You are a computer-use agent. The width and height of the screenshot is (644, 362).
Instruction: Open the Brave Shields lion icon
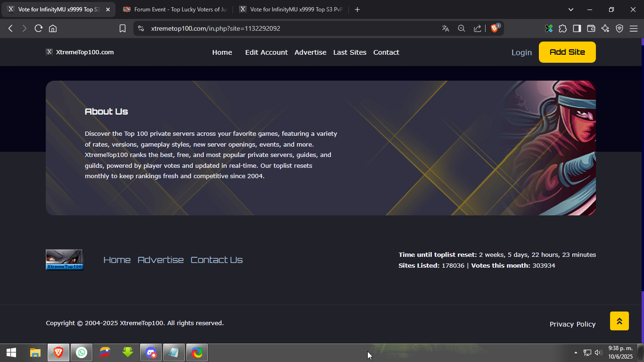pyautogui.click(x=495, y=28)
